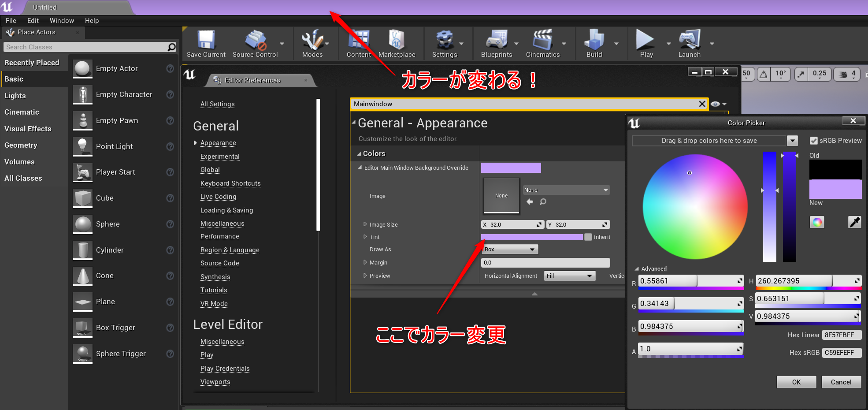Use selected asset arrow for Image

[x=530, y=201]
